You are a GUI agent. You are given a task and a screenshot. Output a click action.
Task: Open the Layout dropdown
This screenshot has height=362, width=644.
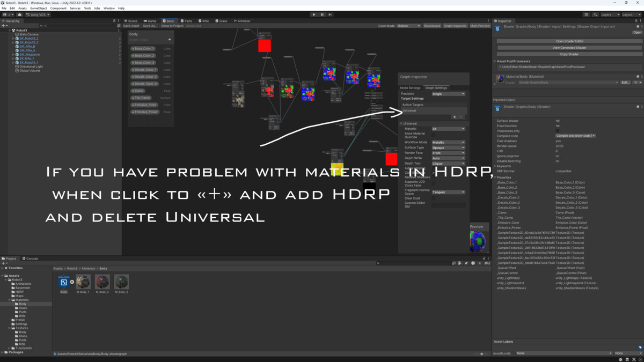(631, 14)
